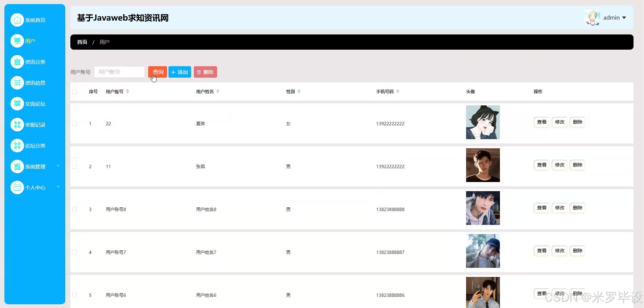Check the row for 用户账号8
The height and width of the screenshot is (308, 644).
74,209
